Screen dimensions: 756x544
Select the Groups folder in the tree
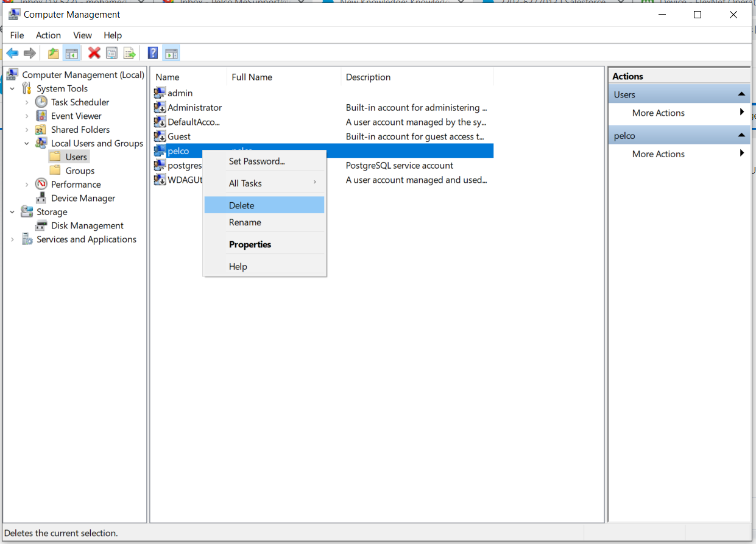coord(79,171)
